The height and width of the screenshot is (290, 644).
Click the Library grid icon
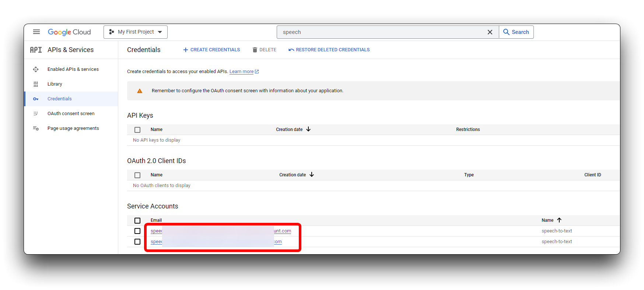point(36,84)
